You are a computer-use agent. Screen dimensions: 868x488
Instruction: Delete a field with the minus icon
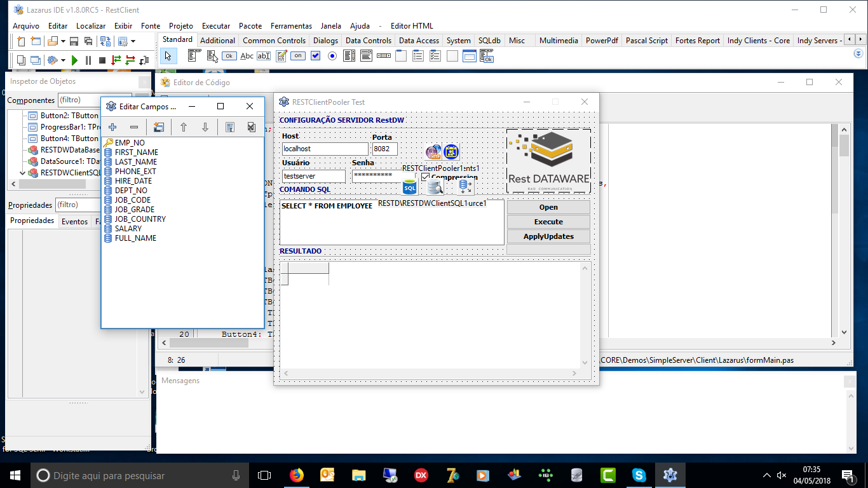click(134, 127)
